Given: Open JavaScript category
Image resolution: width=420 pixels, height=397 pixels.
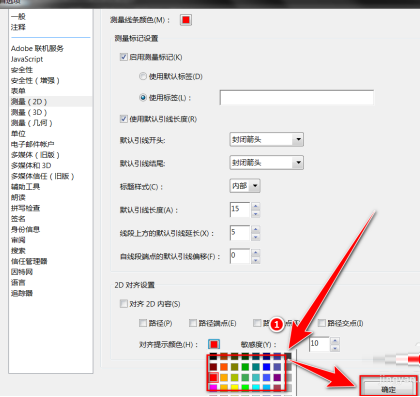Looking at the screenshot, I should [27, 59].
